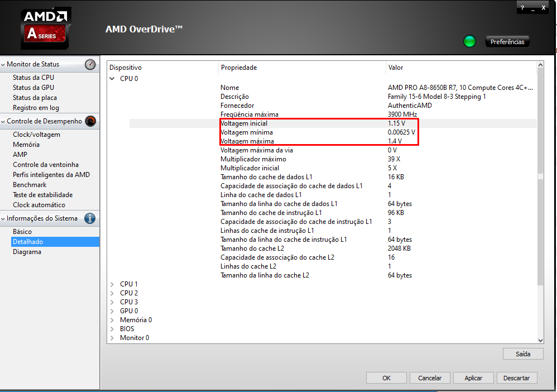Collapse the Monitor de Status section
557x392 pixels.
pos(3,64)
